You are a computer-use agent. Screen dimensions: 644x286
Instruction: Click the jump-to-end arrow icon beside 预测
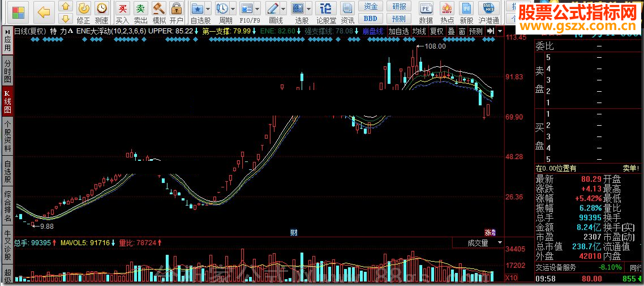point(491,31)
